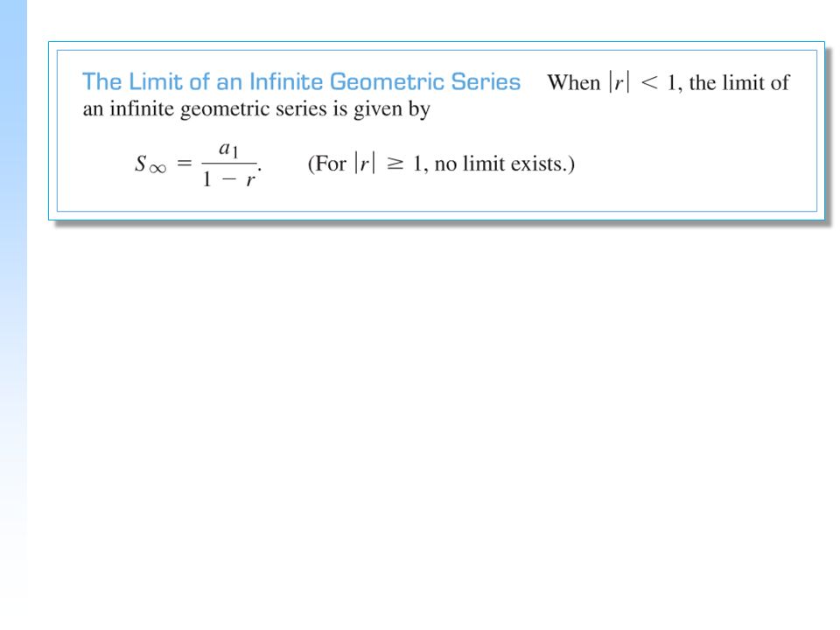Image resolution: width=840 pixels, height=630 pixels.
Task: Click the fraction bar of the formula
Action: (228, 163)
